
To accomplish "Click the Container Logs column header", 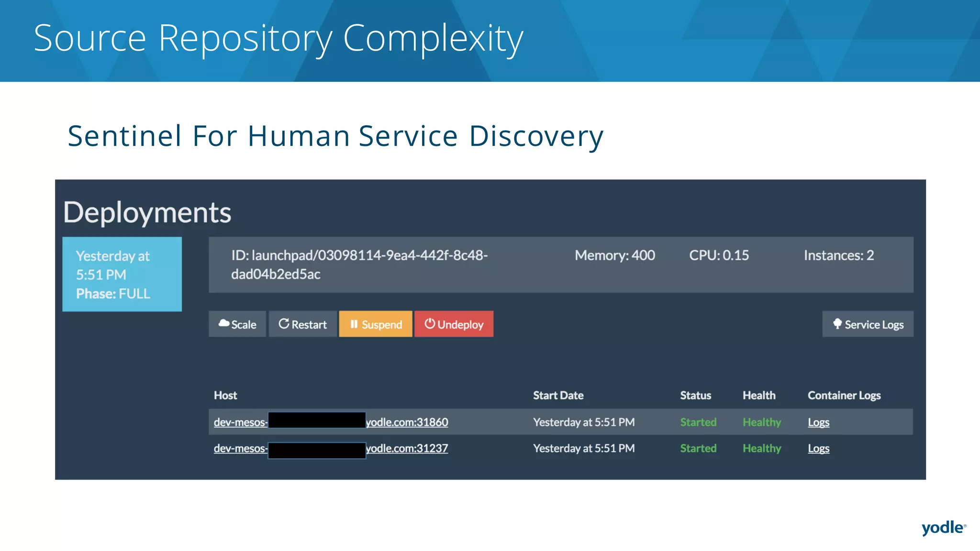I will (844, 396).
